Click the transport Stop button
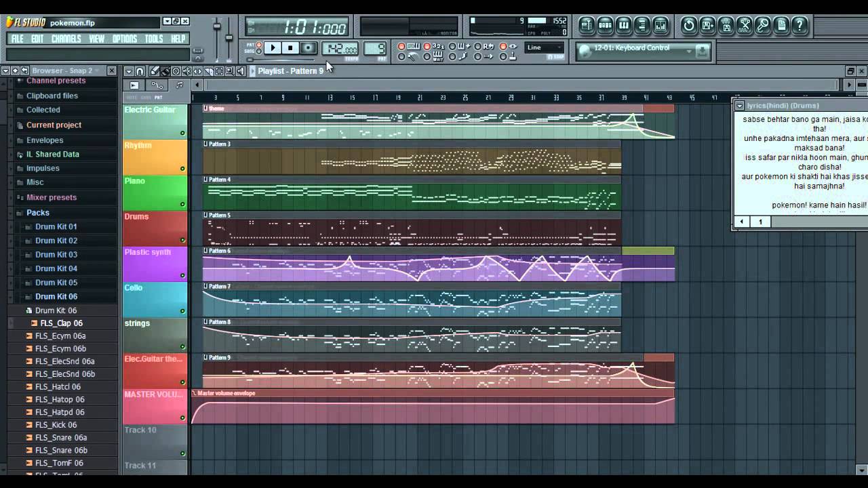This screenshot has height=488, width=868. click(x=290, y=47)
